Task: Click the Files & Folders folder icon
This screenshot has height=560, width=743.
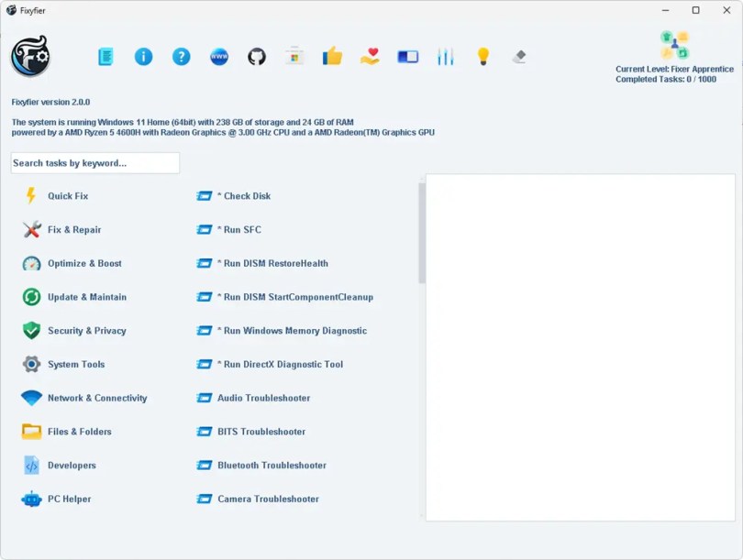Action: pos(32,432)
